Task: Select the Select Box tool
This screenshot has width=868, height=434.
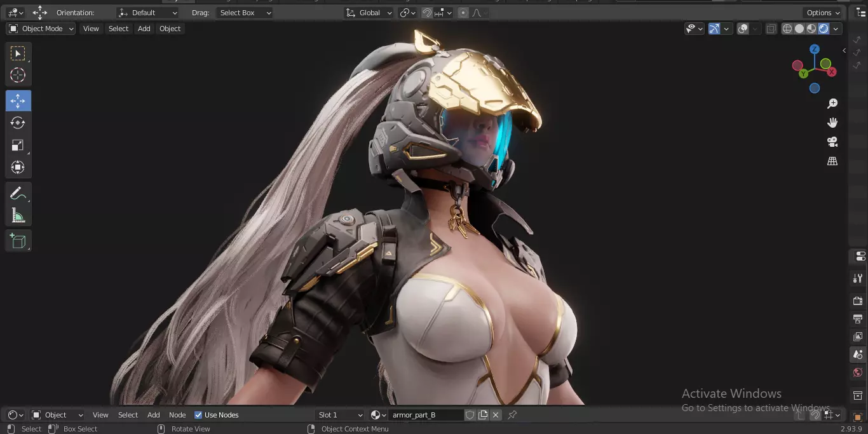Action: click(18, 53)
